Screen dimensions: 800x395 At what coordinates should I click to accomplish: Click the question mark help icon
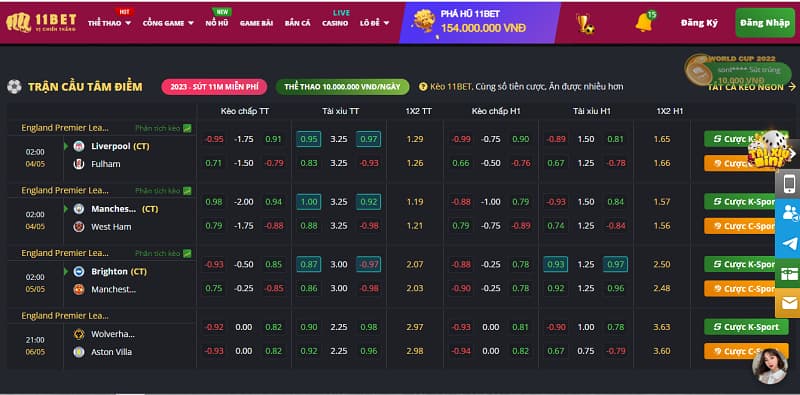(423, 87)
